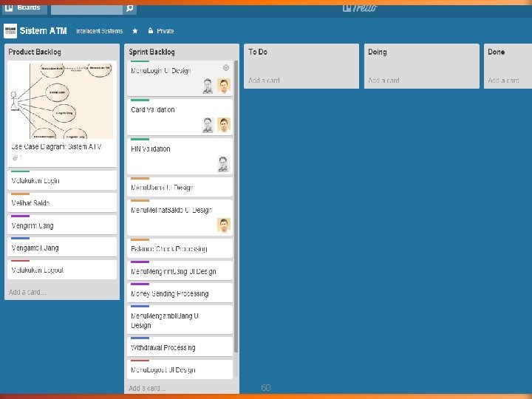Image resolution: width=532 pixels, height=399 pixels.
Task: Click the edit icon on MenuLogin card
Action: pyautogui.click(x=226, y=68)
